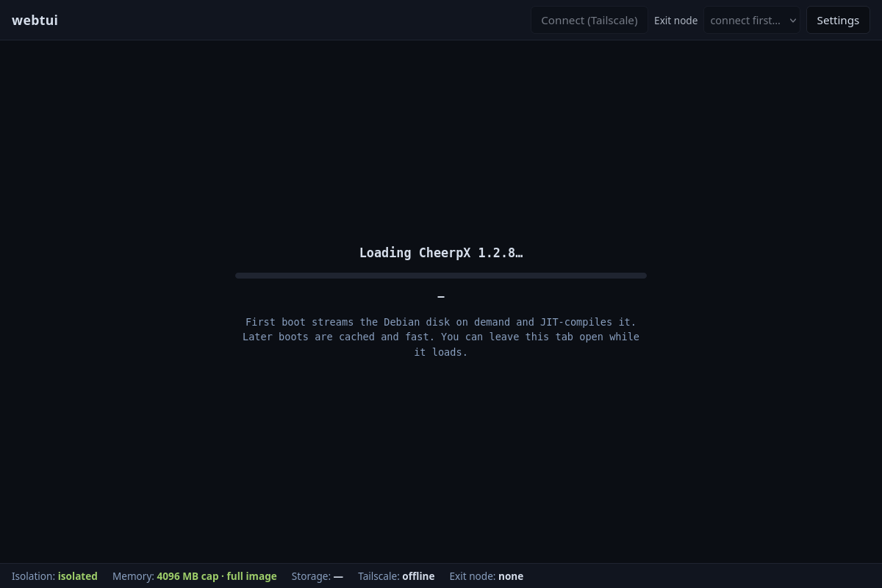
Task: Click the webtui title
Action: tap(35, 20)
